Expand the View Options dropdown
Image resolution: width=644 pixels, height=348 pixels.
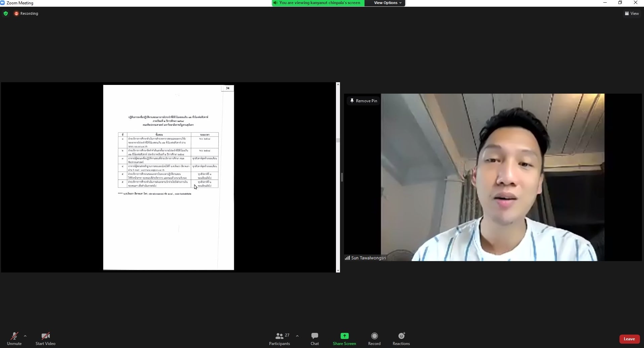388,3
